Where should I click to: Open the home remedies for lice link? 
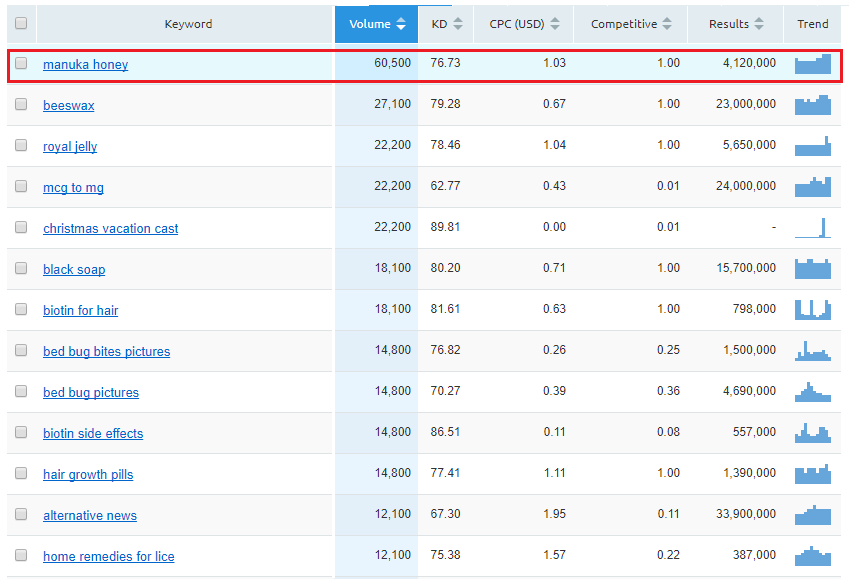pyautogui.click(x=108, y=556)
